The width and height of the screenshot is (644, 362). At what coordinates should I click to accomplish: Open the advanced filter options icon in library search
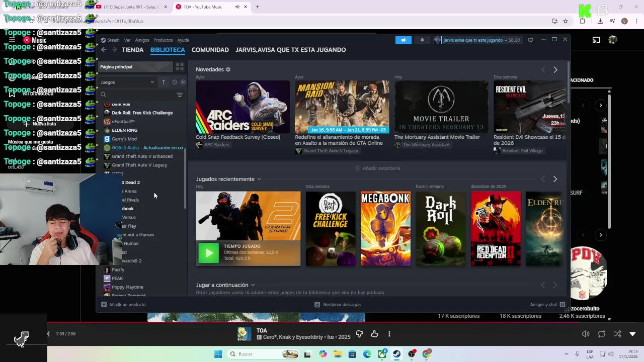[180, 95]
